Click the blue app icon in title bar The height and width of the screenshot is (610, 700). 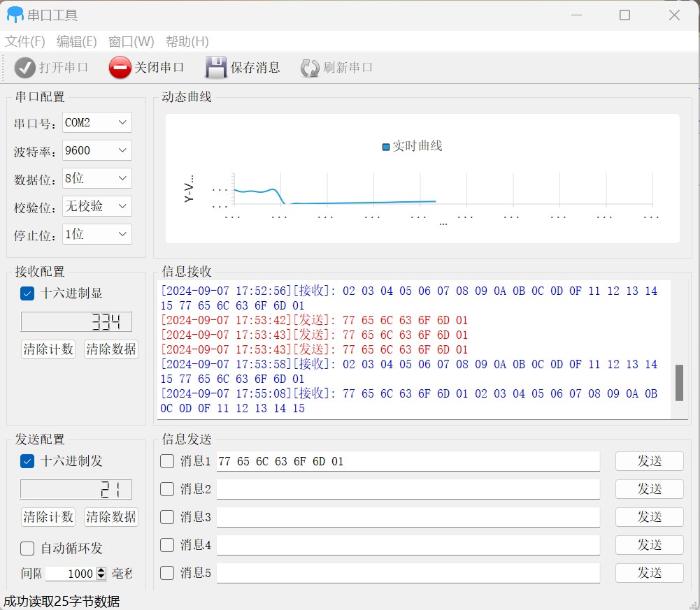15,15
